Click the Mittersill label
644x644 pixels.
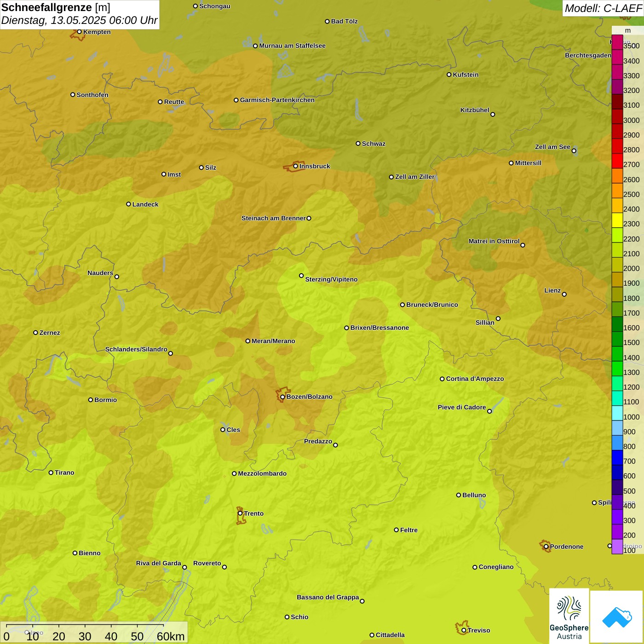tap(528, 163)
